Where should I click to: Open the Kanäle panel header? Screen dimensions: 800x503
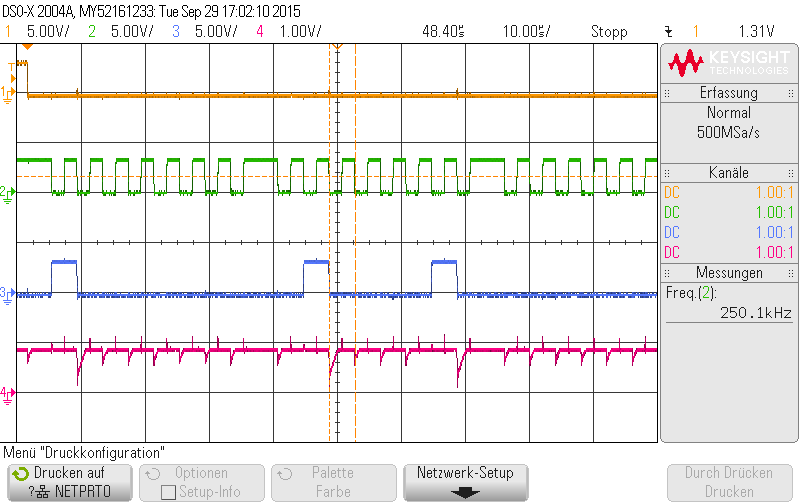click(729, 172)
